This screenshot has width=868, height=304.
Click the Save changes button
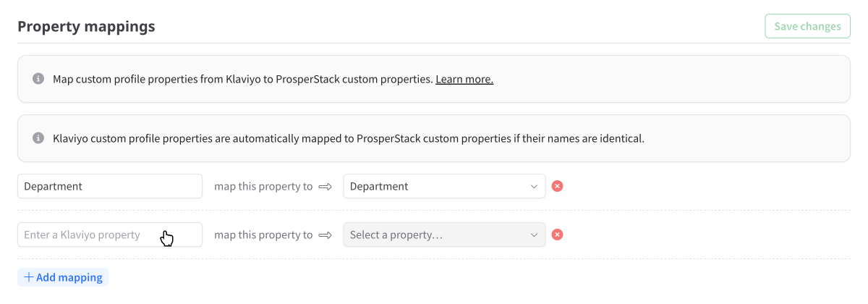click(x=807, y=26)
